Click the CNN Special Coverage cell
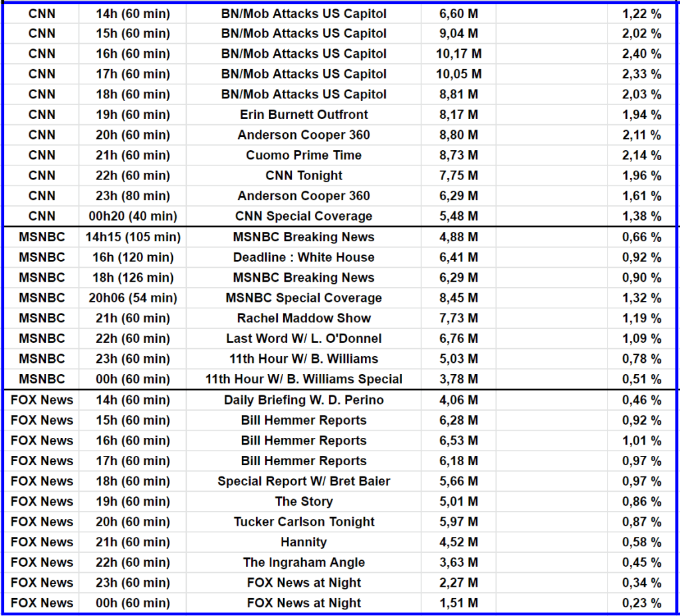Image resolution: width=680 pixels, height=616 pixels. click(x=304, y=217)
